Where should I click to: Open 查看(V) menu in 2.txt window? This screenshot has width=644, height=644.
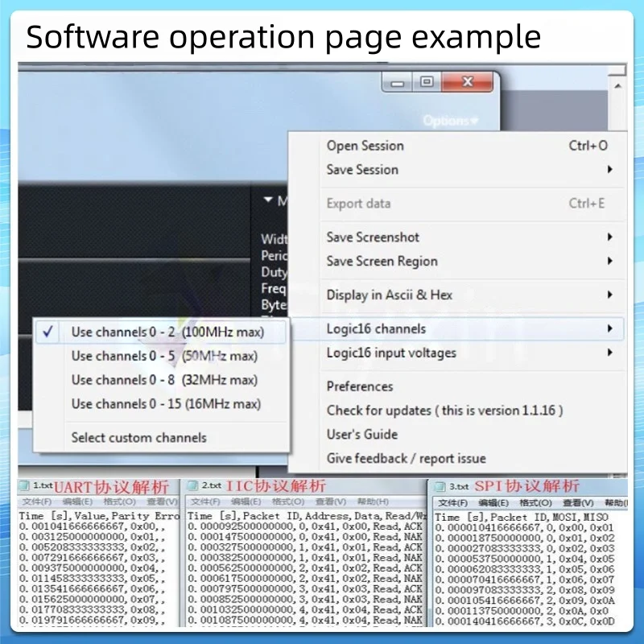pos(331,502)
